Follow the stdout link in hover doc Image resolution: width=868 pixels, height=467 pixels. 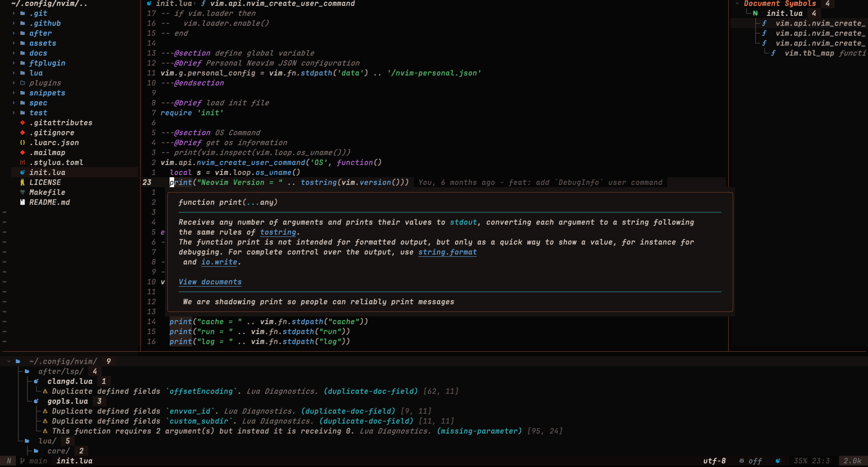pyautogui.click(x=464, y=222)
